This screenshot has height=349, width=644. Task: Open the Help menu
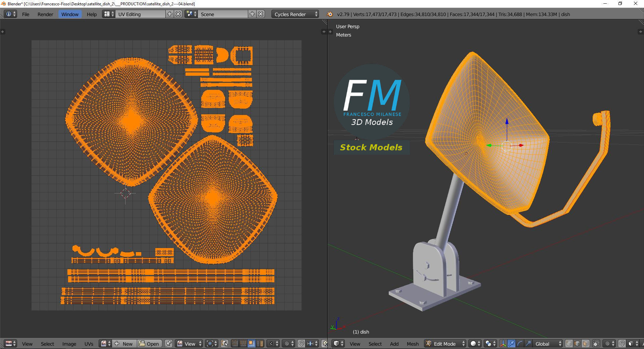[92, 14]
